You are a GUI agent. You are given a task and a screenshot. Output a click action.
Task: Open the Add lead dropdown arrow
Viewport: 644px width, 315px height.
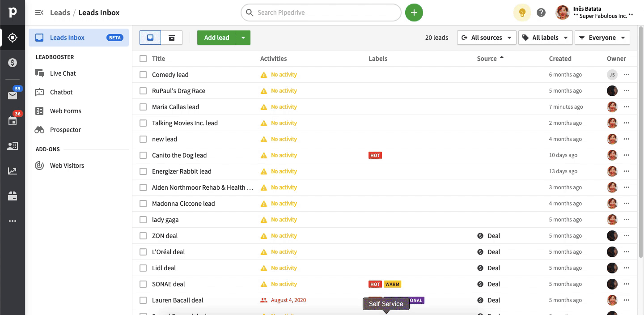coord(243,38)
